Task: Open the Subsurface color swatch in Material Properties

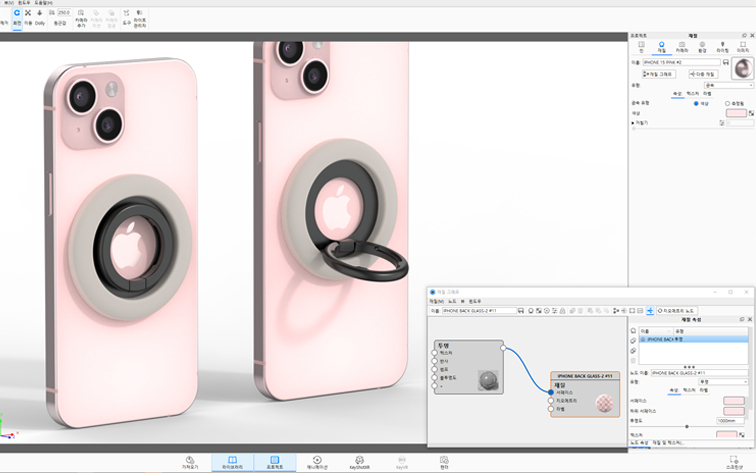Action: click(x=734, y=411)
